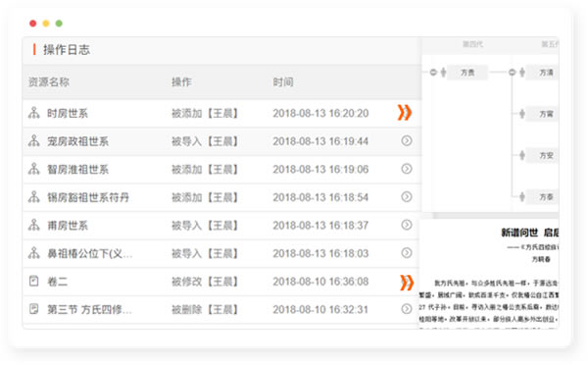Collapse the 方清 node toggle
This screenshot has height=365, width=588.
tap(512, 72)
